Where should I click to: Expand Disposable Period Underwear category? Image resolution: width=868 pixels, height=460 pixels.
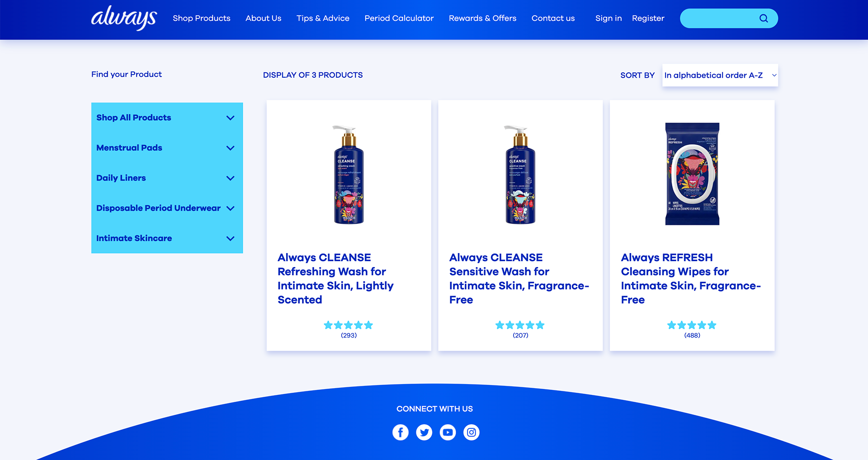(167, 208)
